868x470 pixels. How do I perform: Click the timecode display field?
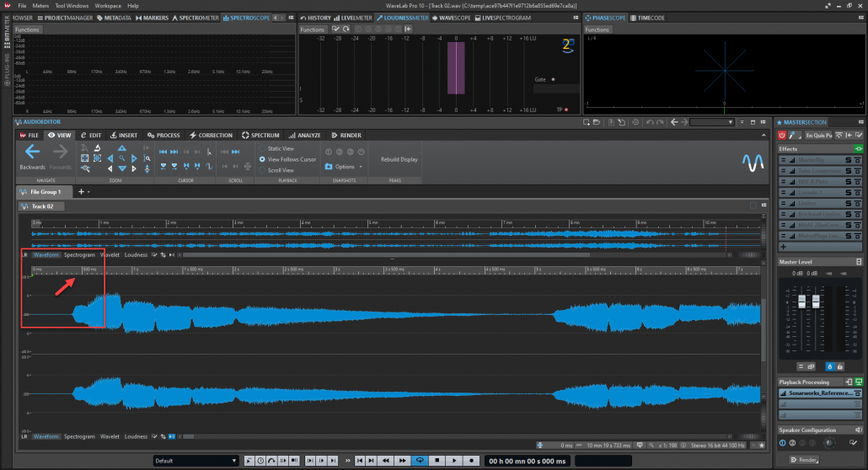(x=528, y=461)
